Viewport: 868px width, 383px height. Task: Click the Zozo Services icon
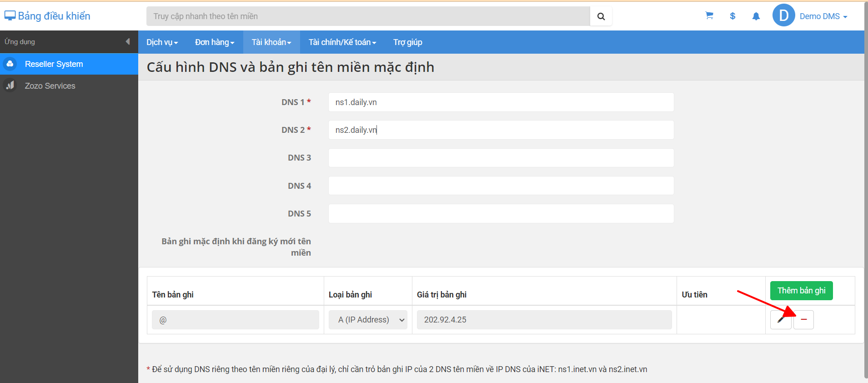tap(10, 86)
